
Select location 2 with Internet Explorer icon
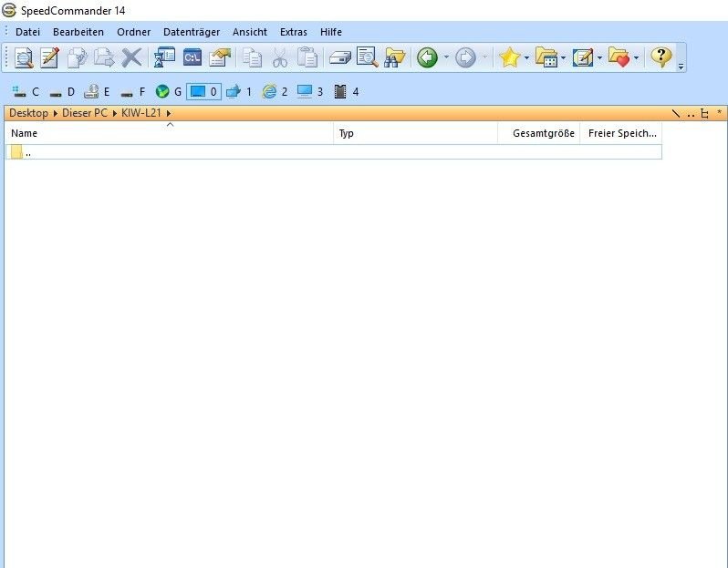click(x=275, y=92)
